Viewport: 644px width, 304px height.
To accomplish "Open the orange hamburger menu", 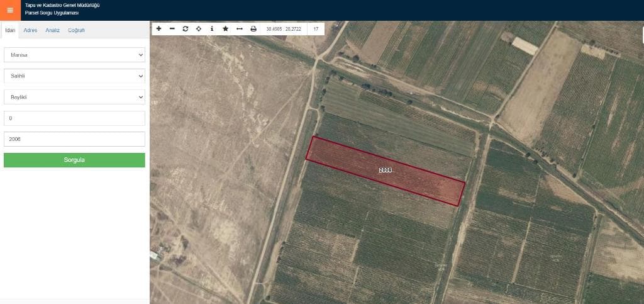I will 10,10.
